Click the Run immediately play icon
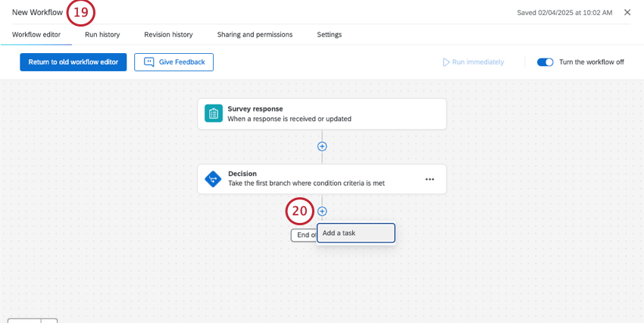The image size is (644, 323). tap(446, 62)
